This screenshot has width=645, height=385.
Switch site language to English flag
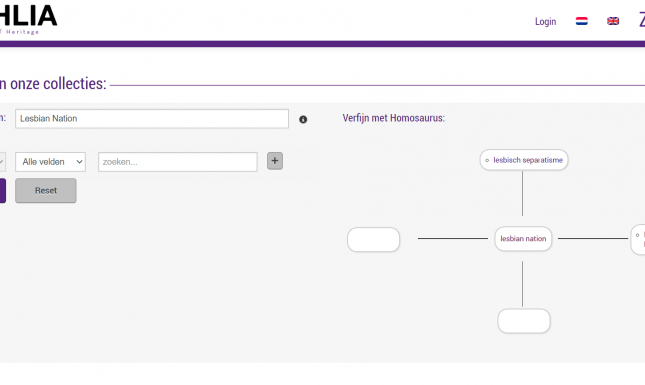[613, 21]
